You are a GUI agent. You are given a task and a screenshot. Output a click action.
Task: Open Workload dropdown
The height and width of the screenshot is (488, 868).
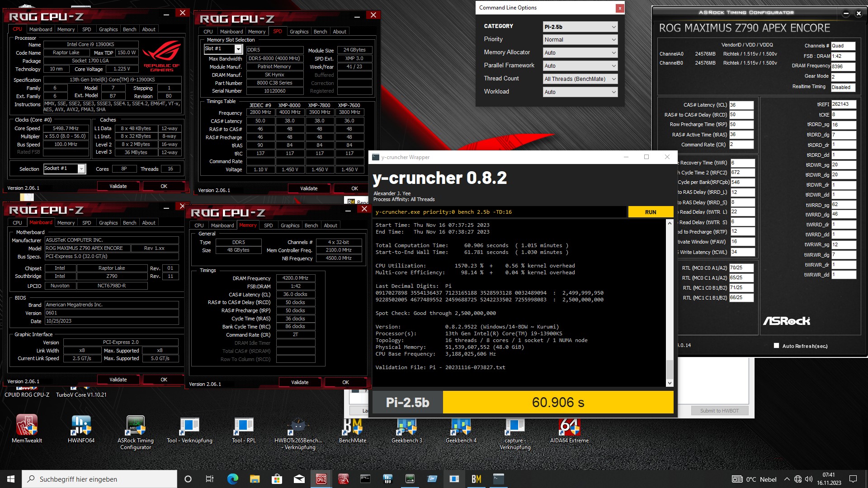580,92
